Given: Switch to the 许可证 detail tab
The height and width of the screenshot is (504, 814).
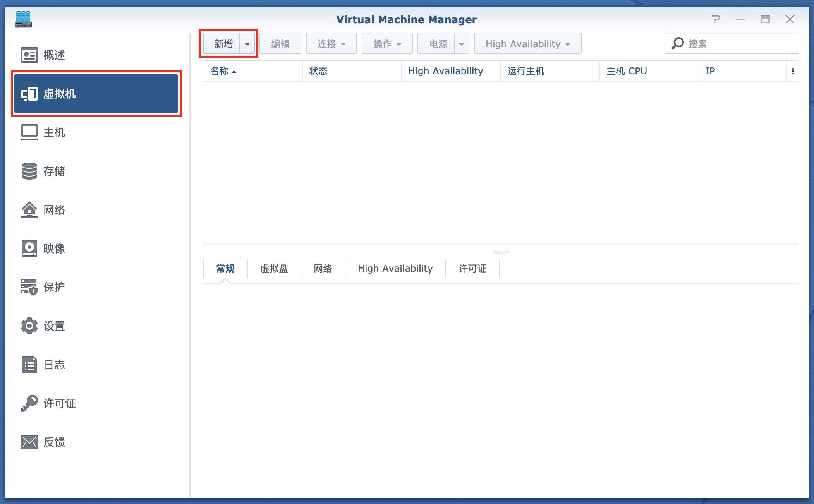Looking at the screenshot, I should tap(472, 269).
